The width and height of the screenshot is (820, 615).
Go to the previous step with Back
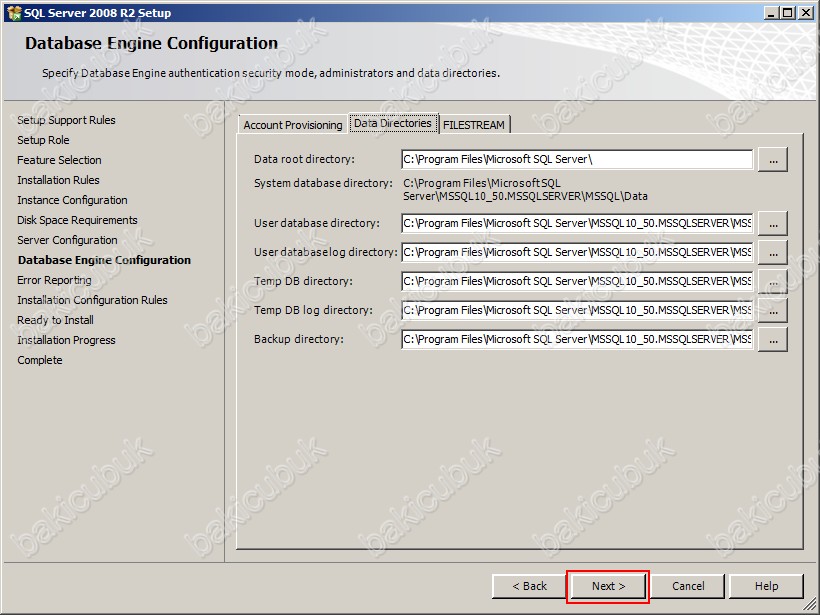[x=529, y=586]
